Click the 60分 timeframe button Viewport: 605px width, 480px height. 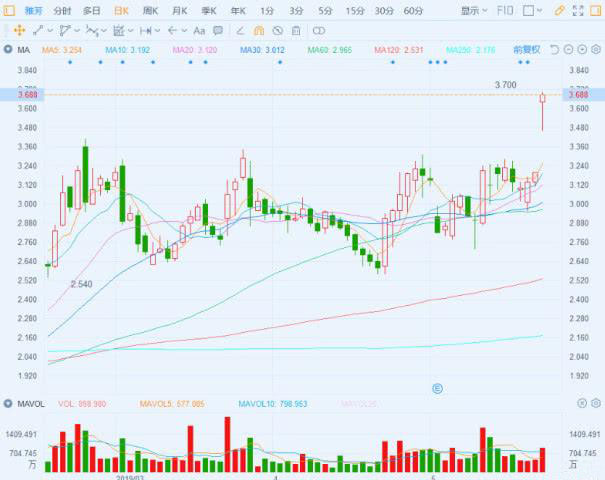413,10
